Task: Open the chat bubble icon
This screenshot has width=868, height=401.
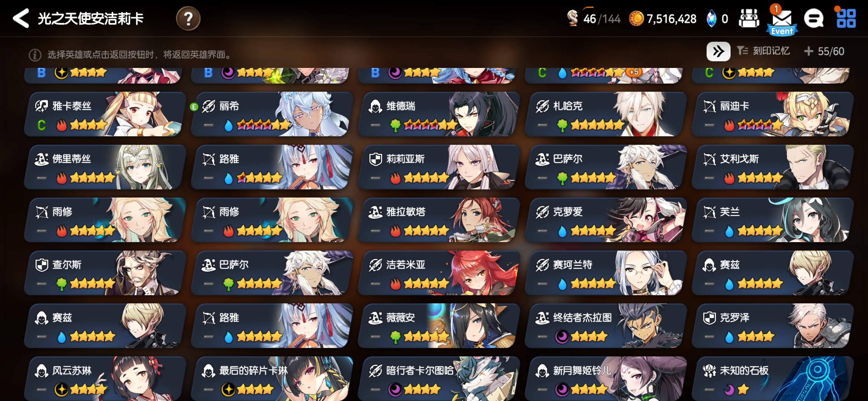Action: 813,19
